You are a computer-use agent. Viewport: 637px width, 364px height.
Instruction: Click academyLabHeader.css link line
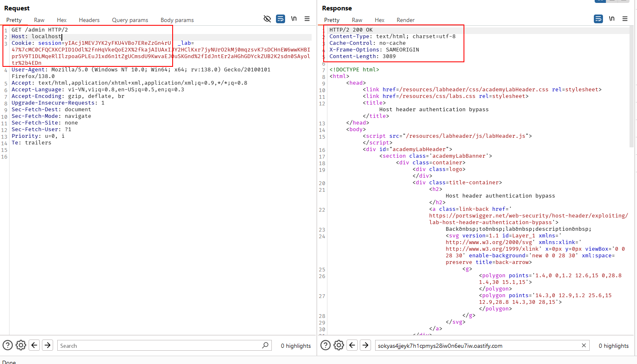click(x=482, y=90)
